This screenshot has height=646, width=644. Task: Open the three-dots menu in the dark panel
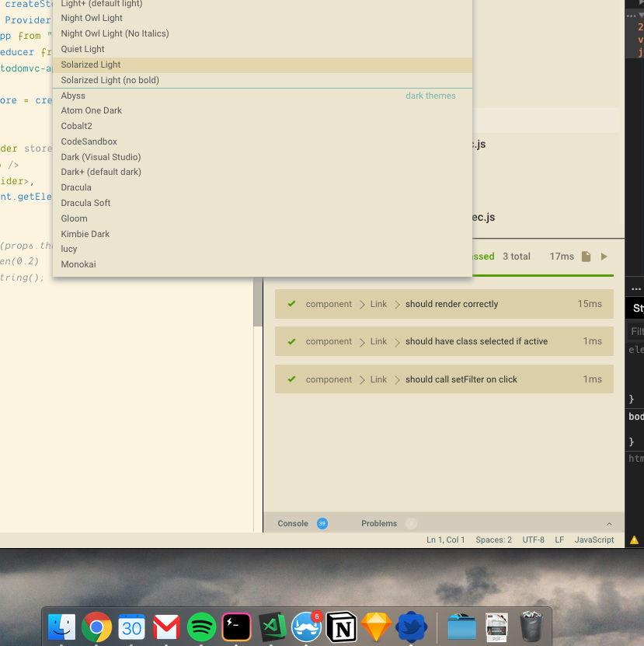pos(635,289)
